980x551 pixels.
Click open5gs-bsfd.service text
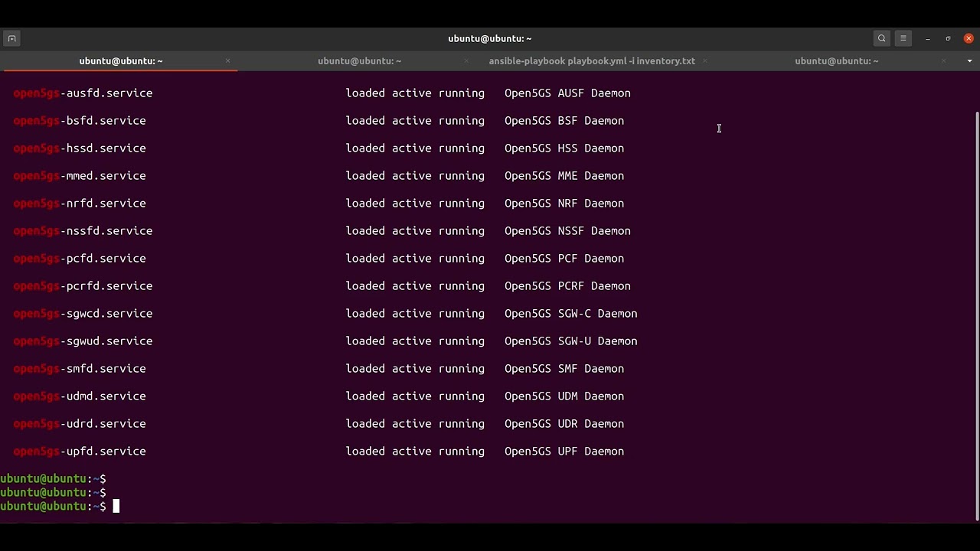point(80,121)
